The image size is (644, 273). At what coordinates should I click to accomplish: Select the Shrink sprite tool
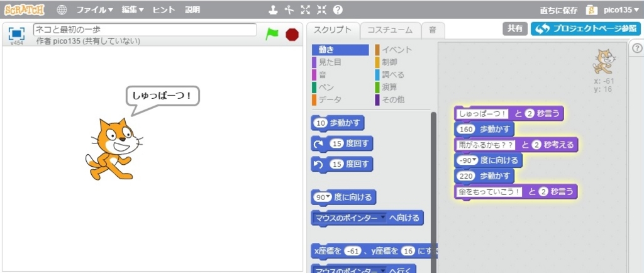[321, 10]
